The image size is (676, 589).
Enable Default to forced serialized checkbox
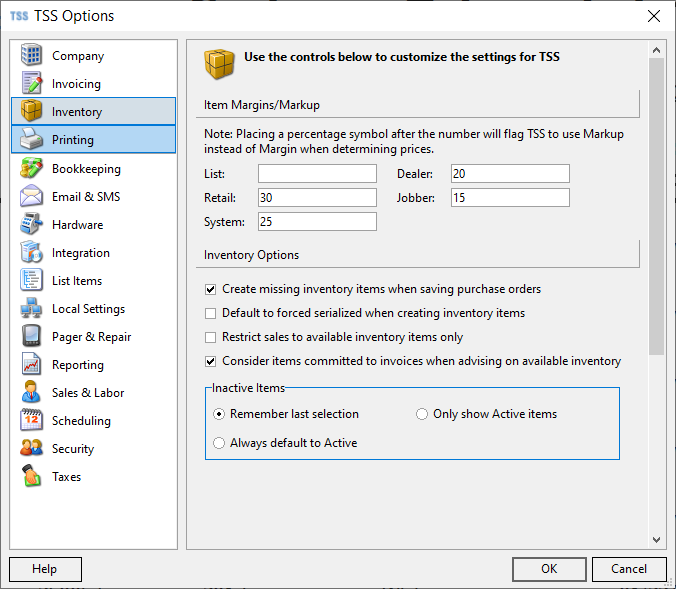point(210,313)
